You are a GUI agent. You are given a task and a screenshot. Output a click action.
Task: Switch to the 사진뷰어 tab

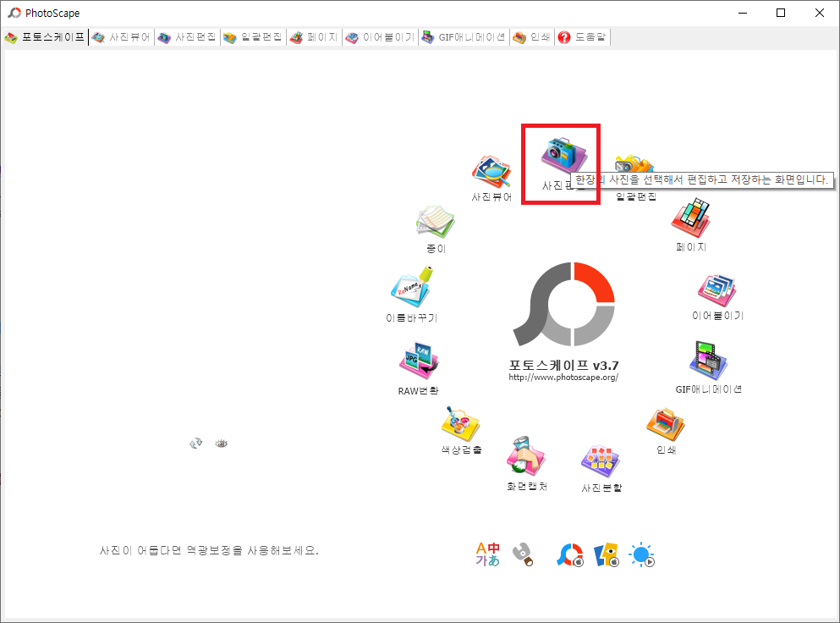[x=122, y=37]
